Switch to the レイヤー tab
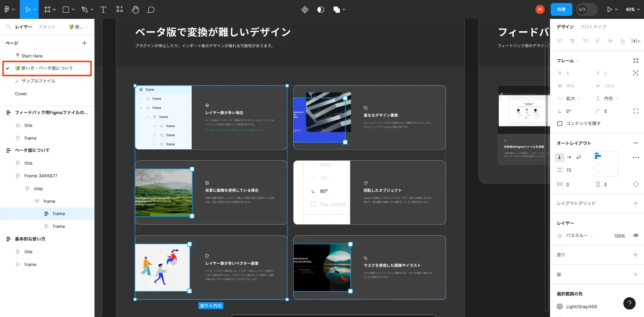Screen dimensions: 644x317 point(24,27)
